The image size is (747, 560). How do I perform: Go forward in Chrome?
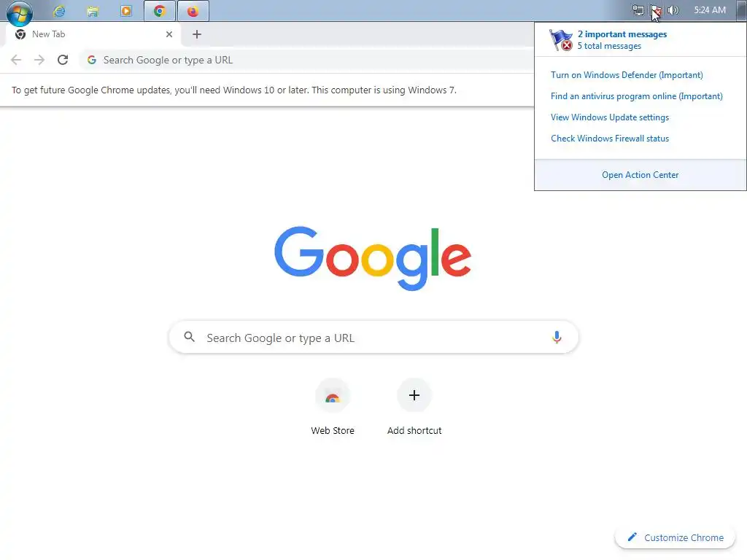click(x=39, y=60)
